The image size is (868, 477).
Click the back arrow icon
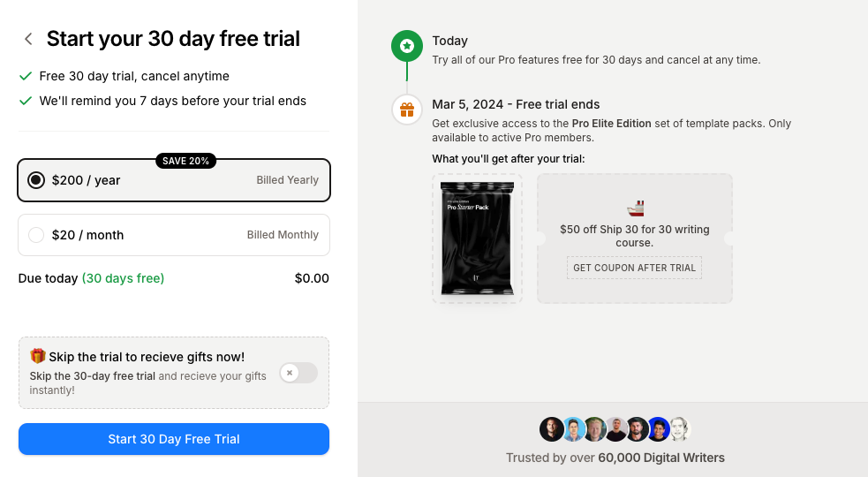(29, 39)
